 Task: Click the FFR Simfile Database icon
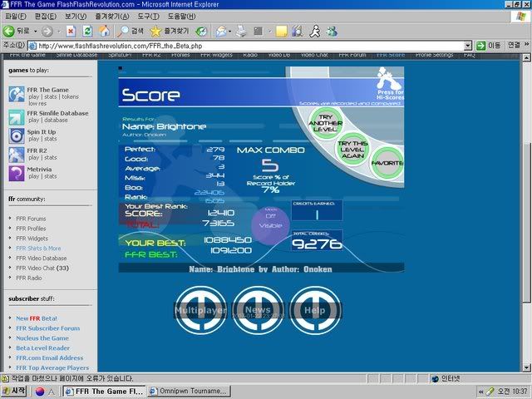point(17,116)
